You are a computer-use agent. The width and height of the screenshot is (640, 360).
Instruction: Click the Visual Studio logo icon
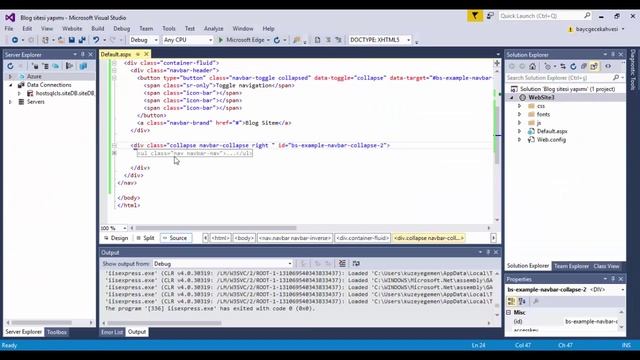(10, 18)
